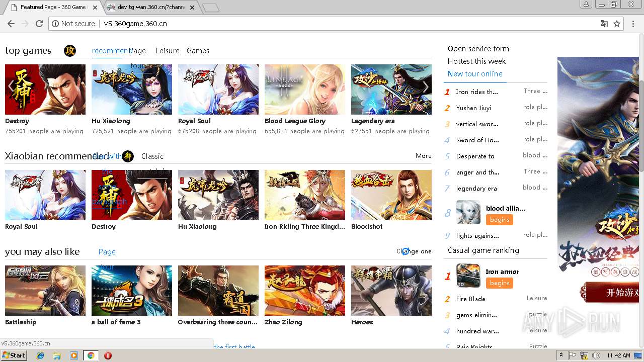This screenshot has width=644, height=362.
Task: Close the Featured Page tab
Action: click(x=95, y=7)
